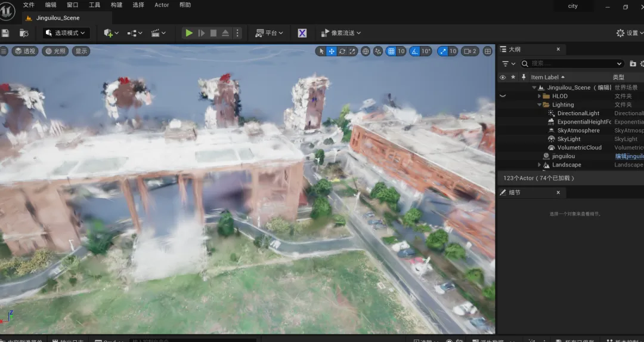Open the 选项模式 mode dropdown
The height and width of the screenshot is (342, 644).
coord(66,33)
